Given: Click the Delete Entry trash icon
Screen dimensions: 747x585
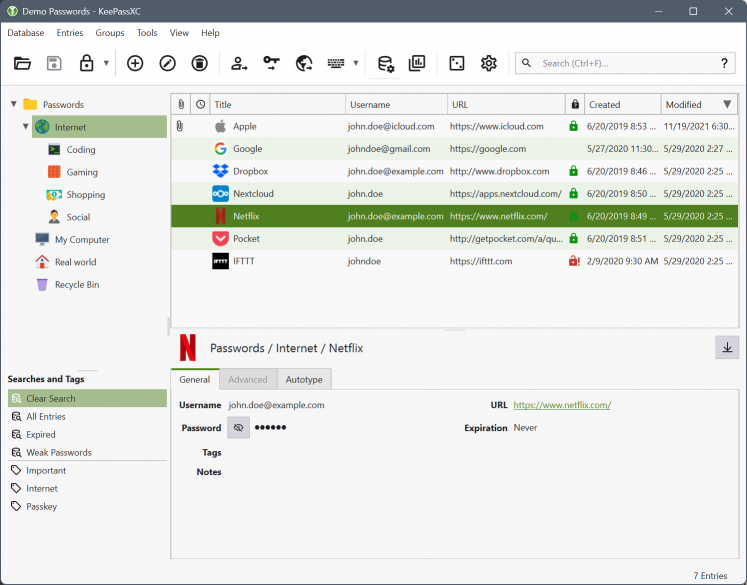Looking at the screenshot, I should pyautogui.click(x=200, y=63).
